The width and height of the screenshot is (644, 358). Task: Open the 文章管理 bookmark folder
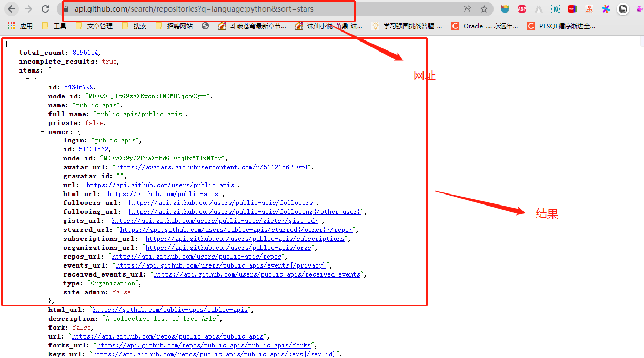(x=94, y=26)
